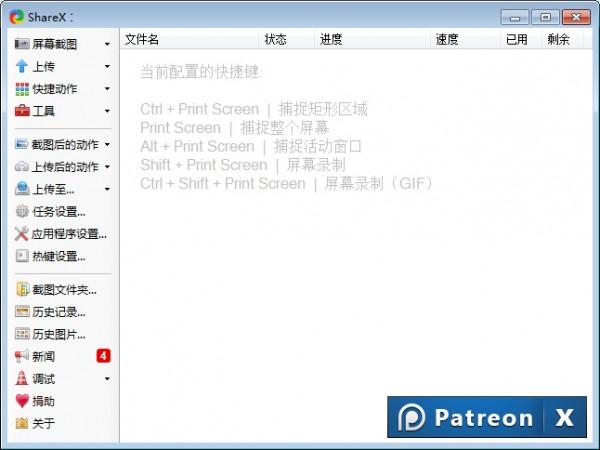Image resolution: width=600 pixels, height=450 pixels.
Task: Dismiss the Patreon banner with X
Action: 565,417
